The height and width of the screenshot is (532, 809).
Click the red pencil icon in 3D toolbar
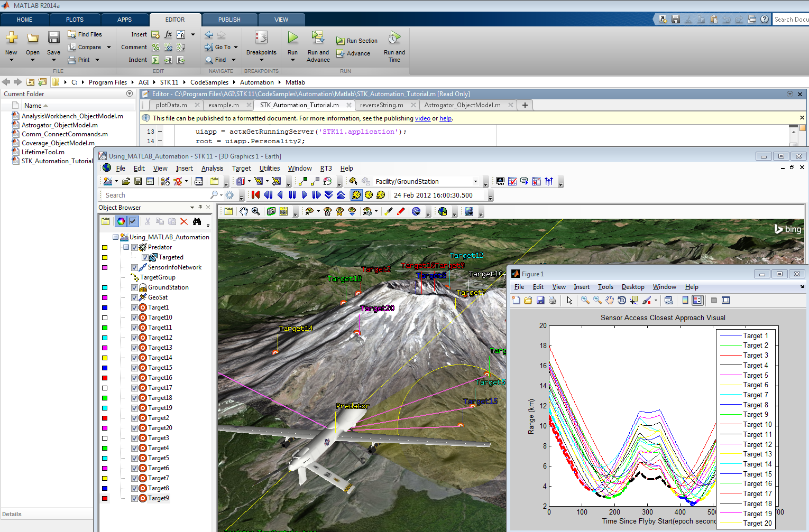401,211
